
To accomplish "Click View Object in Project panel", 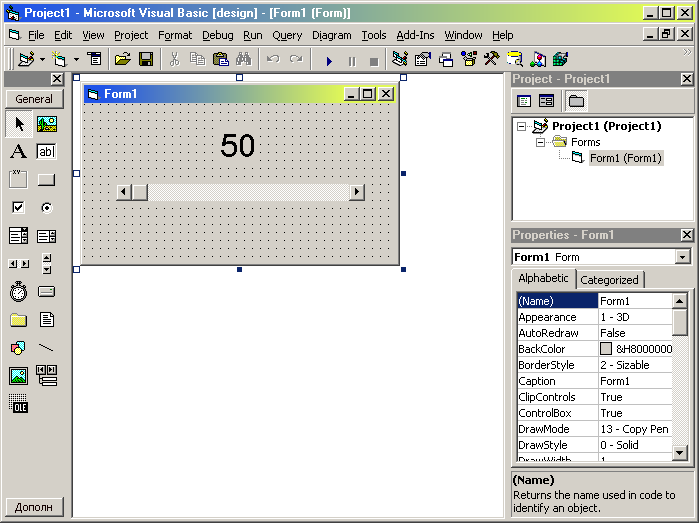I will pyautogui.click(x=546, y=101).
